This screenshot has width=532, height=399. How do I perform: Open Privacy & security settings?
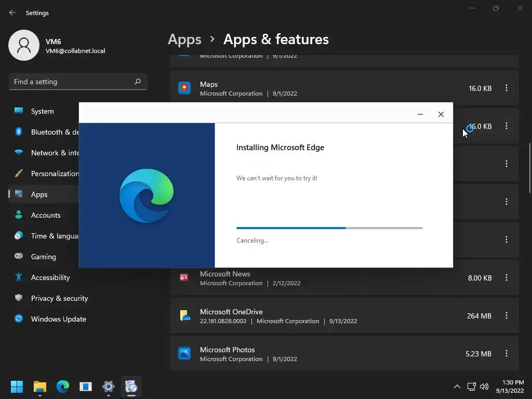[x=78, y=298]
